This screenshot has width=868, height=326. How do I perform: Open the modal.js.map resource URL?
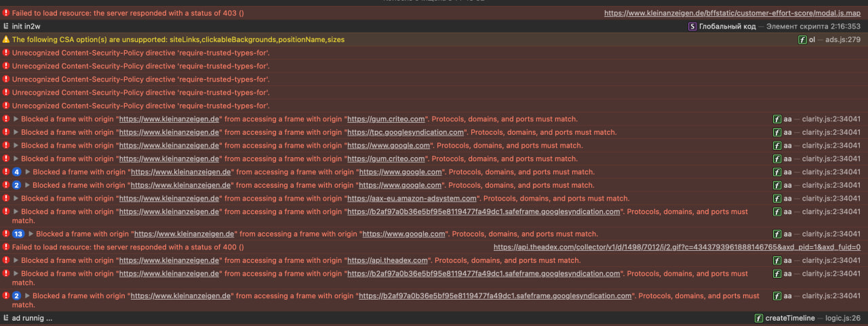tap(732, 13)
